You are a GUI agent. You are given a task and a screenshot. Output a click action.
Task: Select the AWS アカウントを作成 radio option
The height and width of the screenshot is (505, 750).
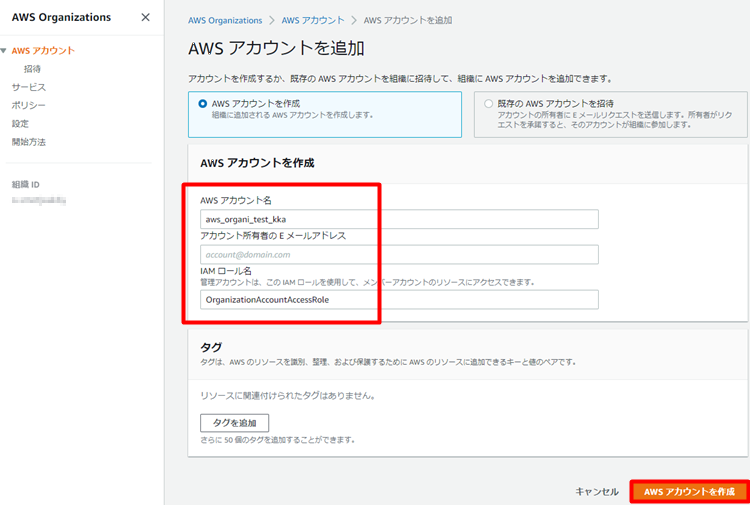203,103
